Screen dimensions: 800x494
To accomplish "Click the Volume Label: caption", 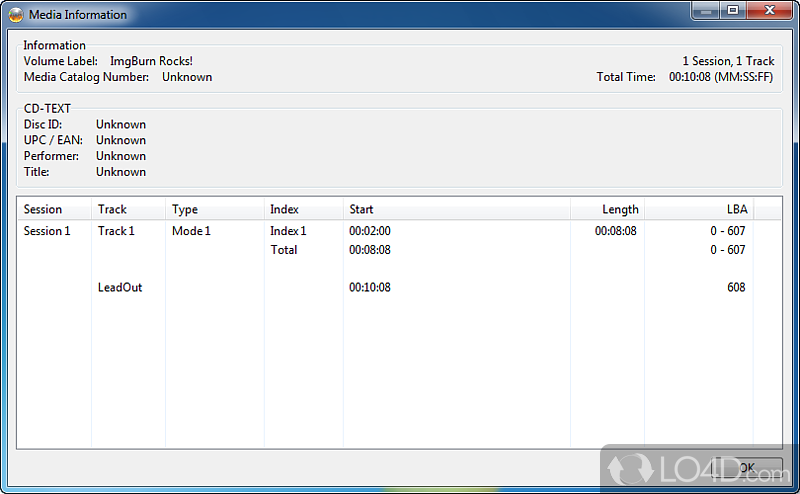I will [x=61, y=61].
